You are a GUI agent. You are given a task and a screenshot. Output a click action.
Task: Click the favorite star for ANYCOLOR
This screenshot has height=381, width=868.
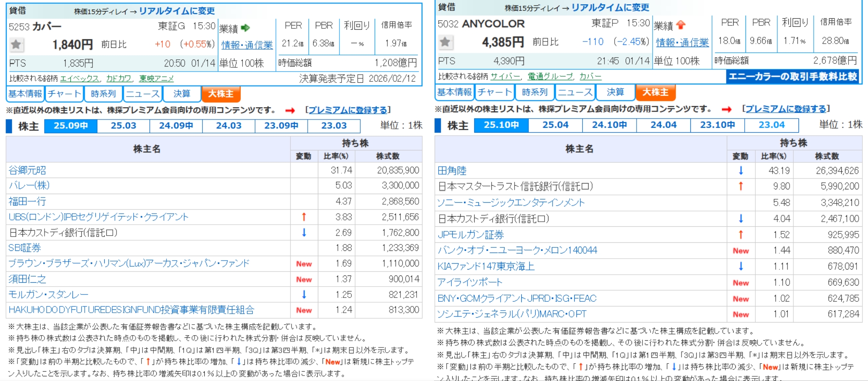point(445,42)
